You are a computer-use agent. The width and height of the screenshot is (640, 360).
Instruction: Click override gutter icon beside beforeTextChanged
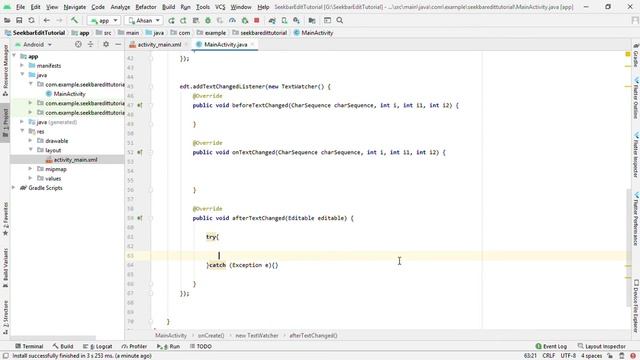pos(140,105)
